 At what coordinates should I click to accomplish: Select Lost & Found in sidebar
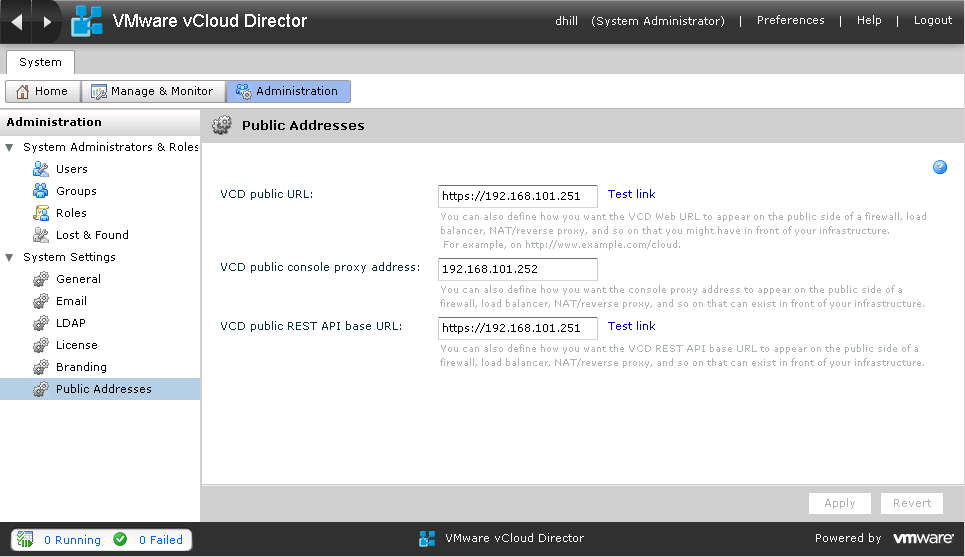[92, 235]
